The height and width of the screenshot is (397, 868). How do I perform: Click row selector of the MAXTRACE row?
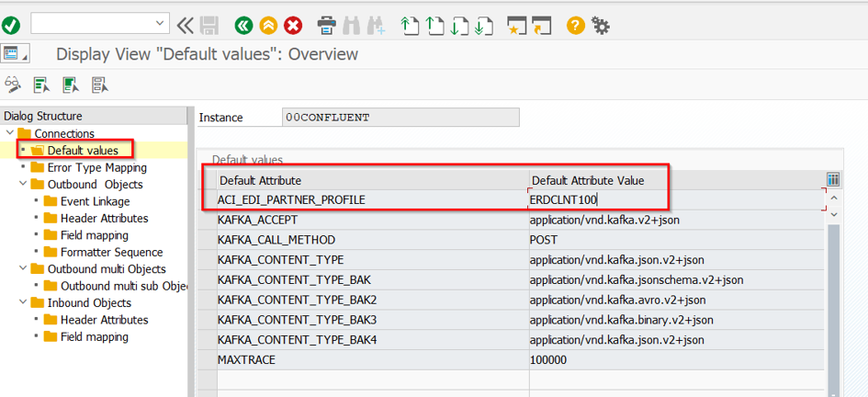coord(208,360)
